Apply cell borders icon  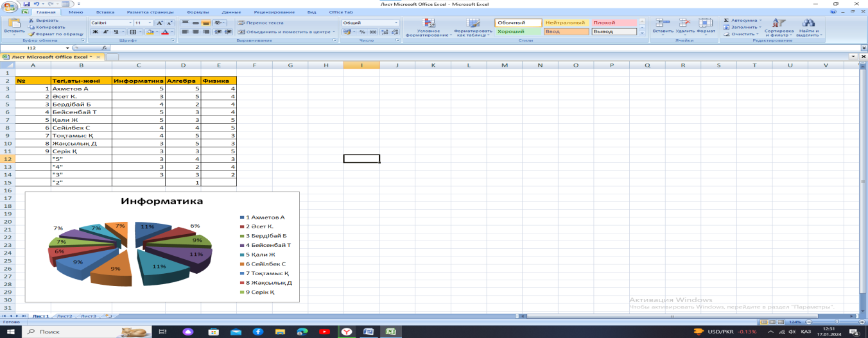133,31
